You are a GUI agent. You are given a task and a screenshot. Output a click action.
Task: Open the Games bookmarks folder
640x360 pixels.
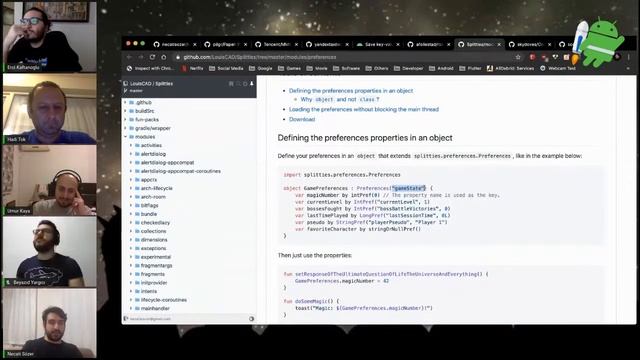(x=289, y=69)
